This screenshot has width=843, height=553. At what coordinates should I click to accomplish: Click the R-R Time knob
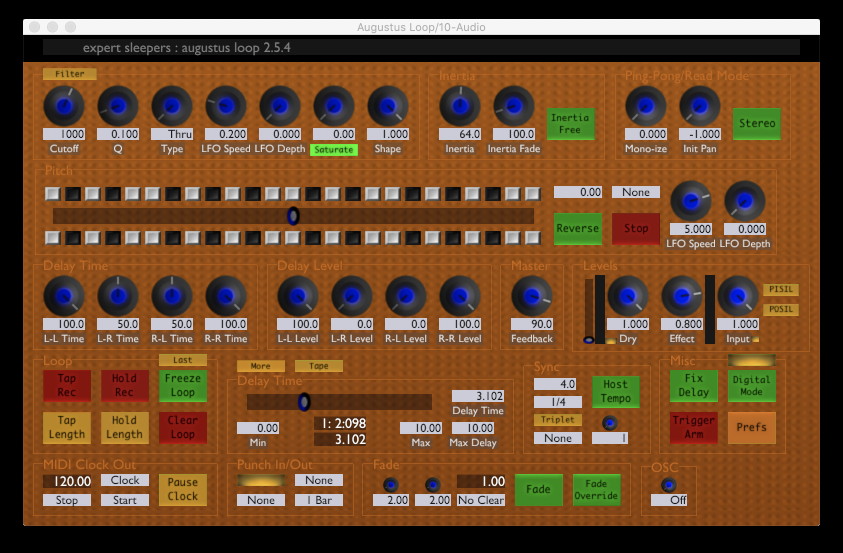[x=226, y=296]
